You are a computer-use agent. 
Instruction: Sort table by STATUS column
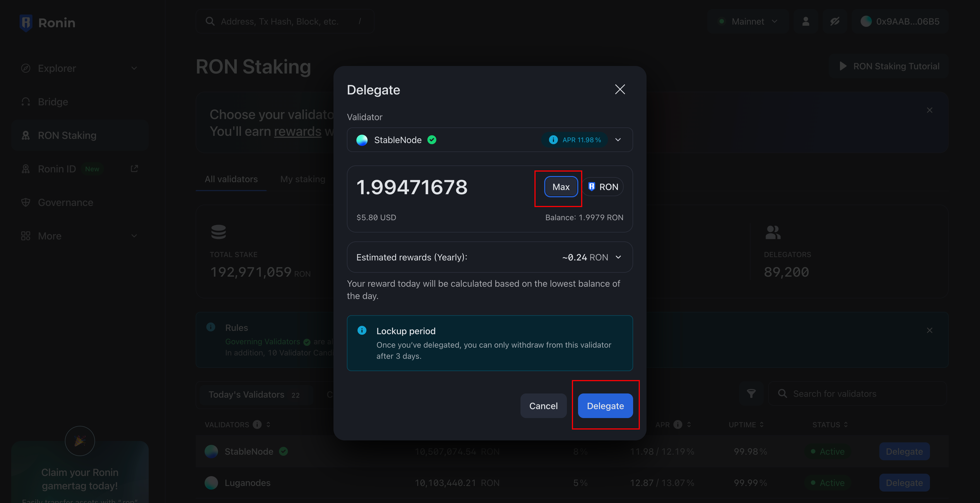point(846,424)
